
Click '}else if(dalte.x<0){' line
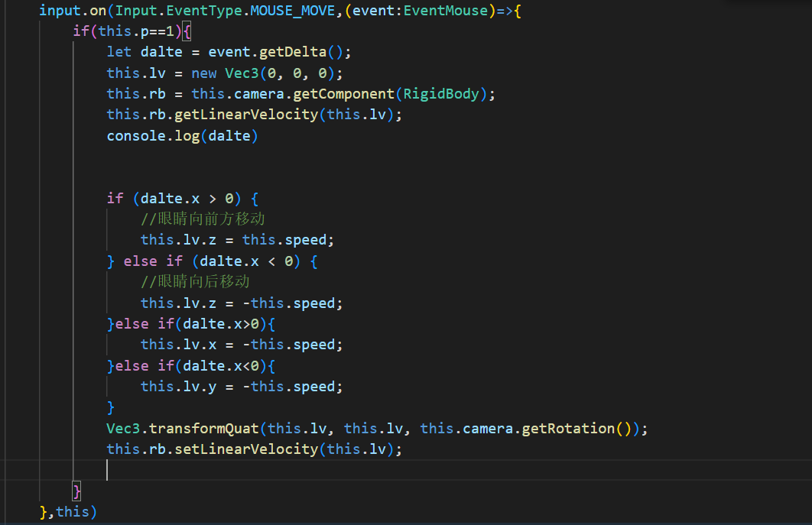(191, 365)
